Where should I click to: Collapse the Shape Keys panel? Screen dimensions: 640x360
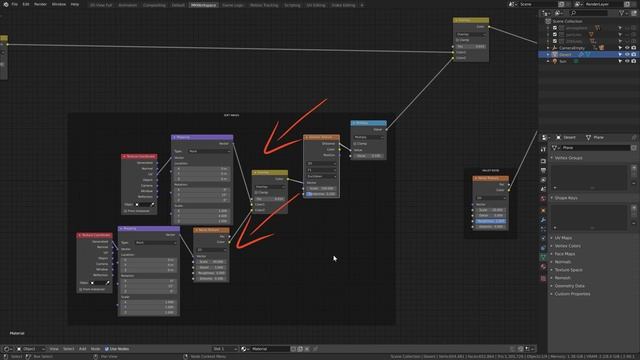click(x=567, y=198)
